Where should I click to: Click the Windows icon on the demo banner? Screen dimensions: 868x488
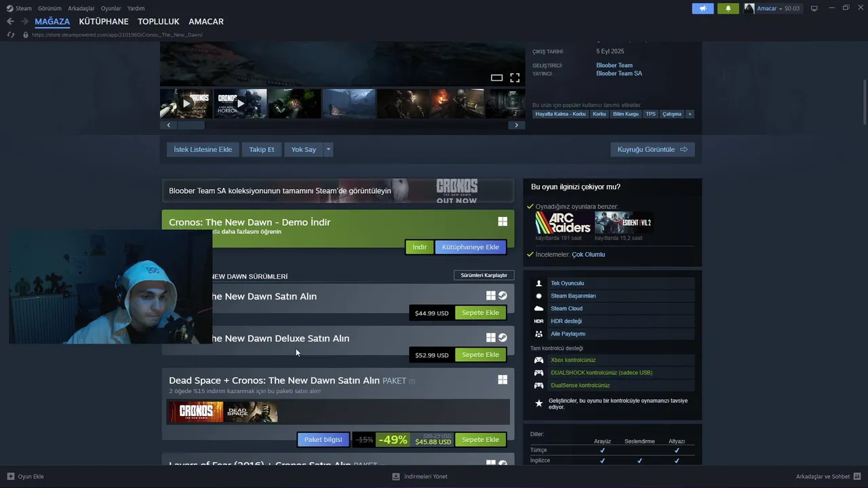502,222
